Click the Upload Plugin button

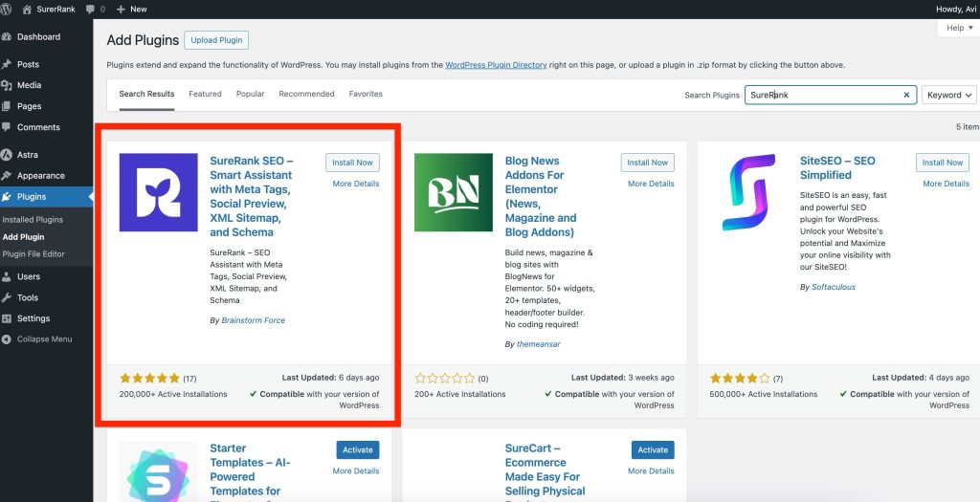pos(216,40)
